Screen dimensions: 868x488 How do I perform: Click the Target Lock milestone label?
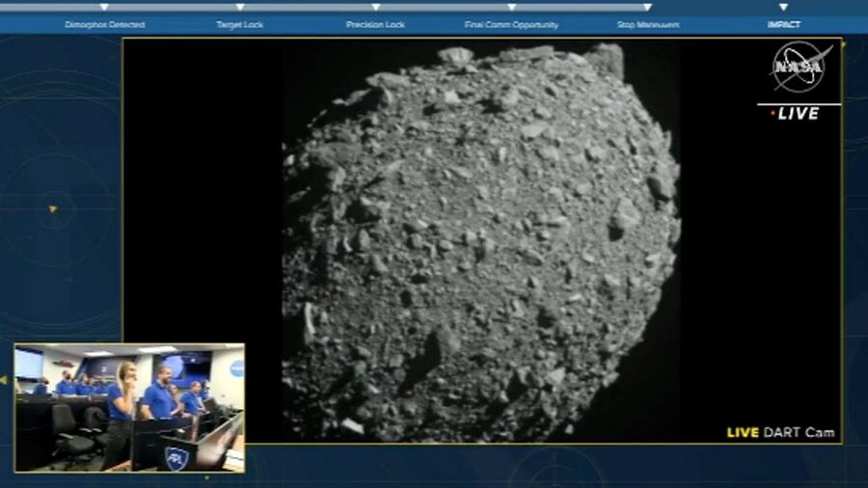coord(240,24)
